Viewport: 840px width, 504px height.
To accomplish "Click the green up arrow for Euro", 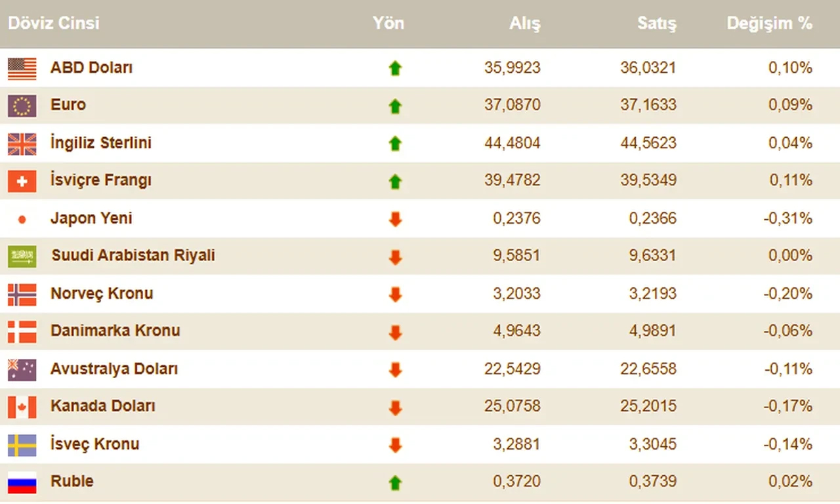I will 394,106.
